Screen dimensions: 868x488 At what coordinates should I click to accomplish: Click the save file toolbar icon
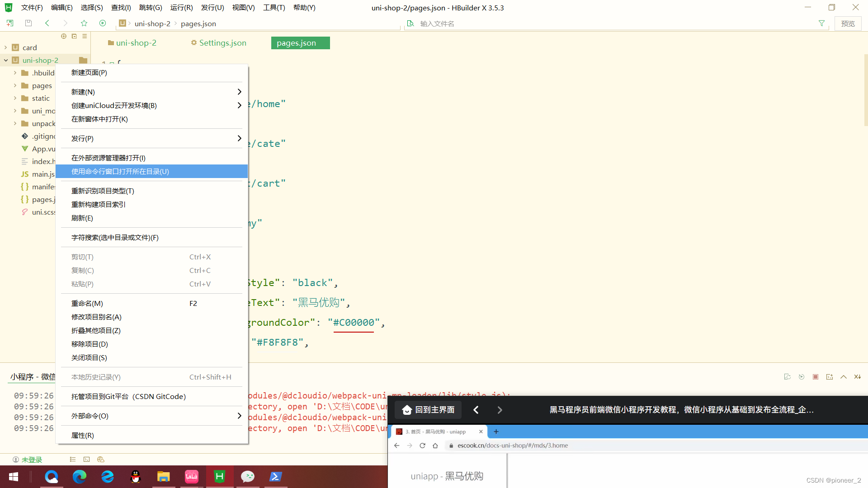pos(28,23)
